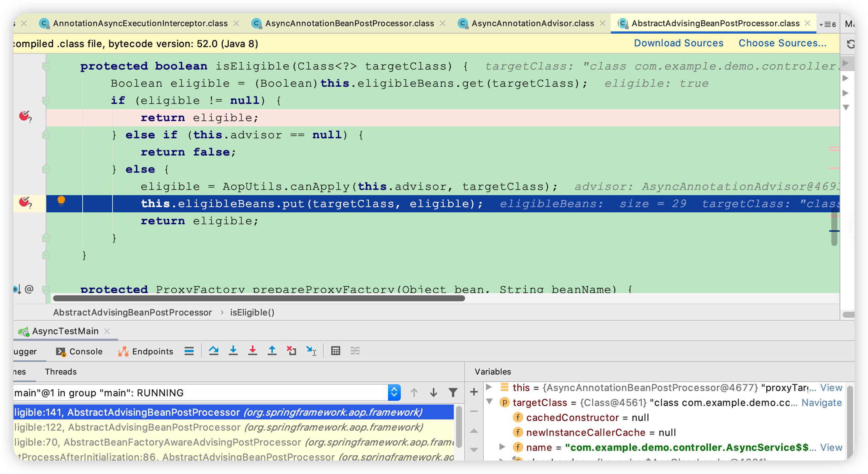Open the Evaluate Expression calculator icon
868x474 pixels.
336,351
